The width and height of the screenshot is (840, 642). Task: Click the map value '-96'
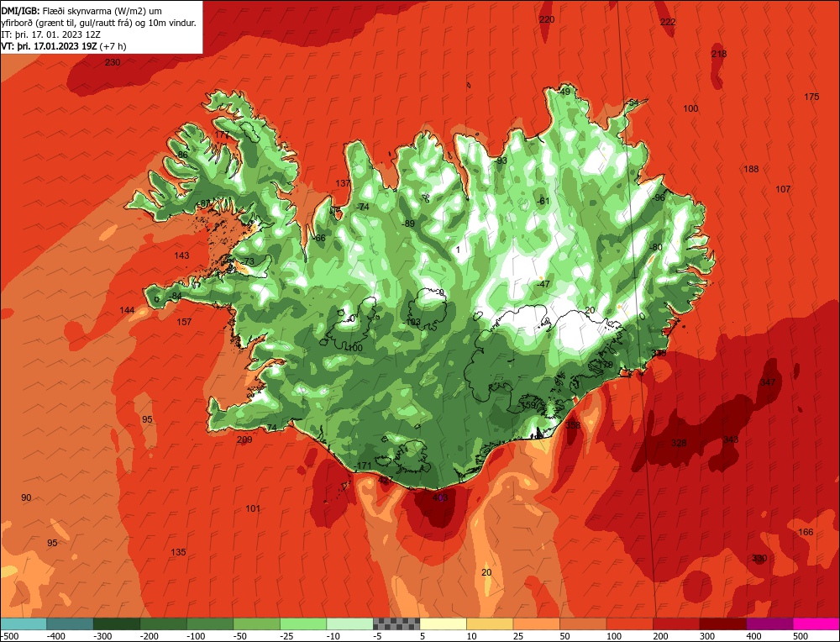658,197
